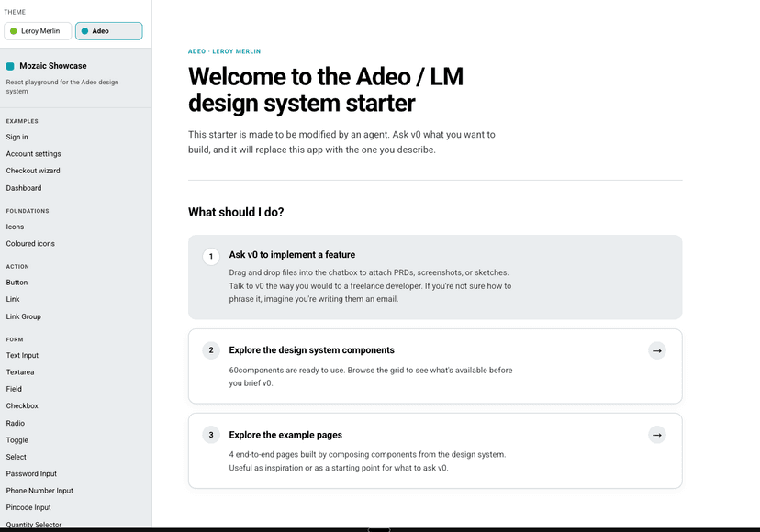Open the Link Group component

[x=24, y=316]
